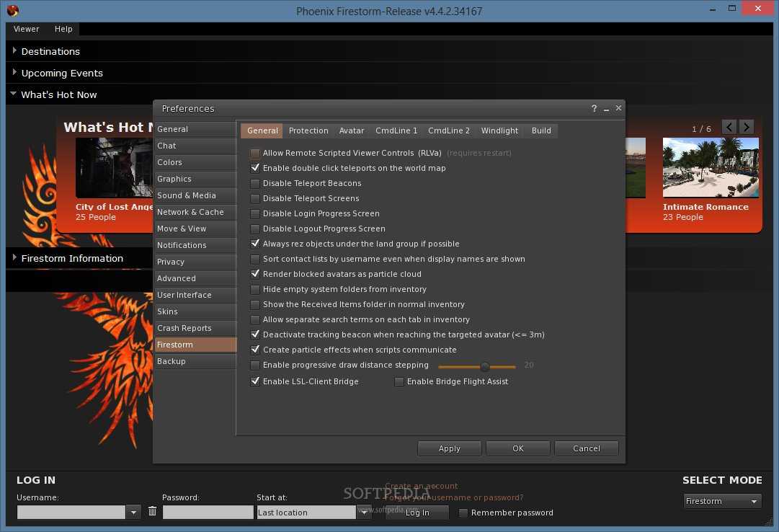779x532 pixels.
Task: Toggle Render blocked avatars as particle cloud
Action: [255, 274]
